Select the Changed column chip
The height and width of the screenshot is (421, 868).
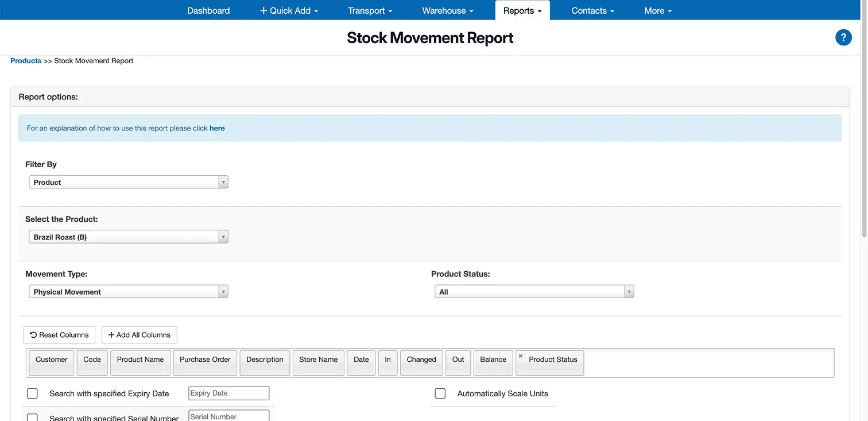pos(421,362)
